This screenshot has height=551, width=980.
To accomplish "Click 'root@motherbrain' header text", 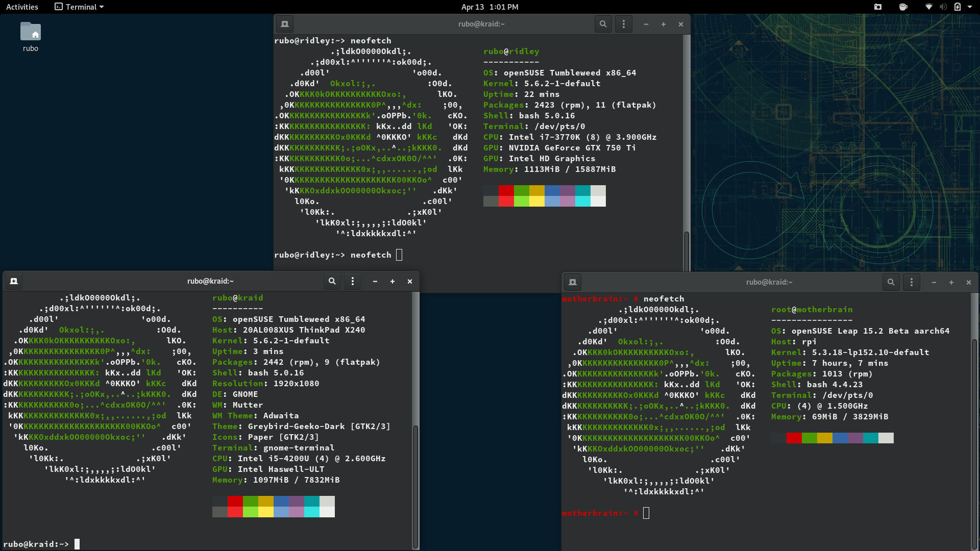I will (812, 309).
